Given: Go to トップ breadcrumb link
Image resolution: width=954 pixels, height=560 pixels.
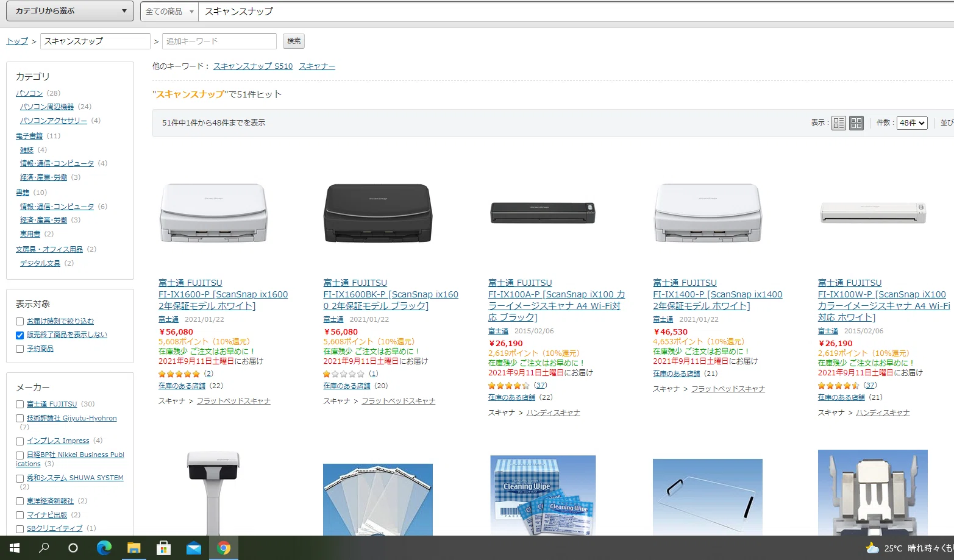Looking at the screenshot, I should (x=17, y=41).
